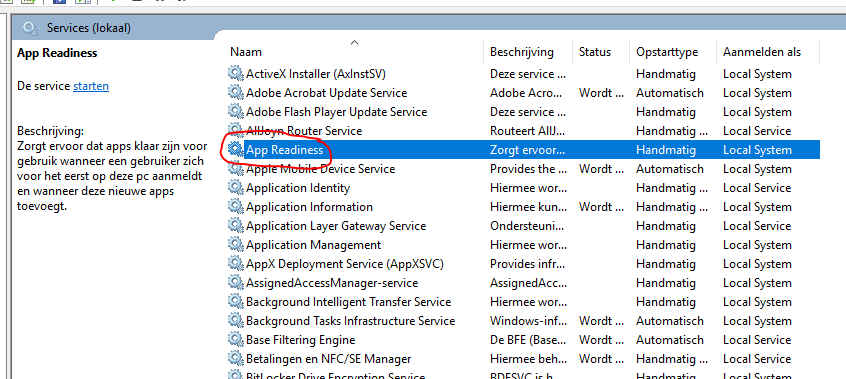Viewport: 846px width, 379px height.
Task: Sort by the Aanmelden als column header
Action: tap(762, 52)
